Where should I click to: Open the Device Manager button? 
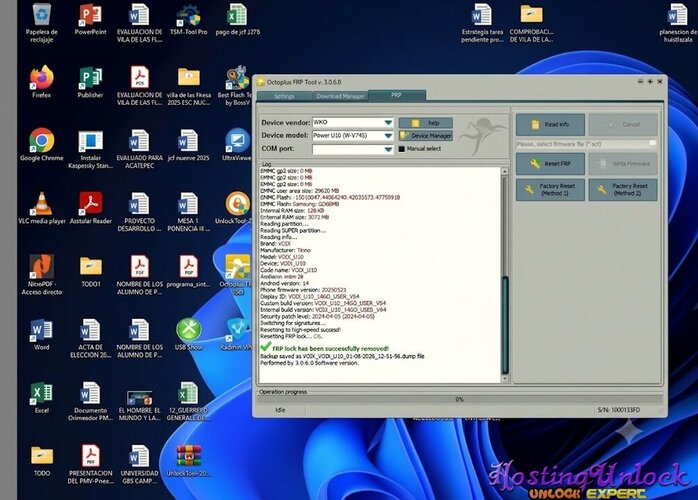coord(426,135)
